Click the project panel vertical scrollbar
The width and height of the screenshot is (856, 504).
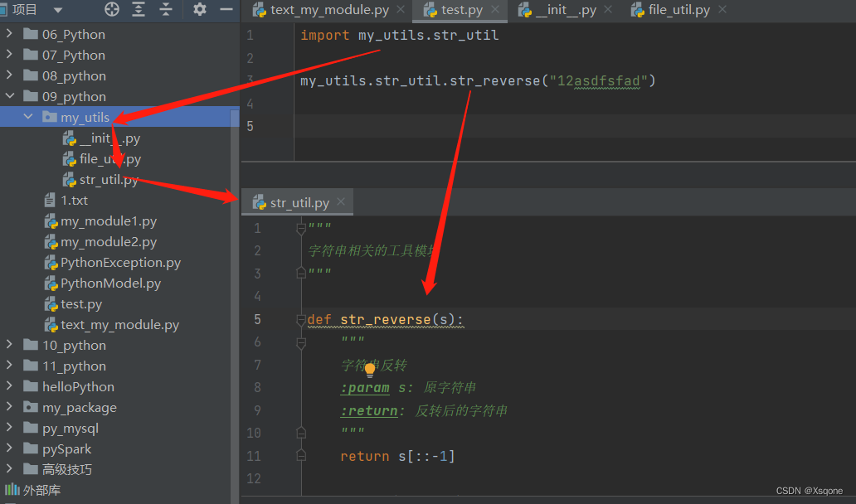(235, 305)
